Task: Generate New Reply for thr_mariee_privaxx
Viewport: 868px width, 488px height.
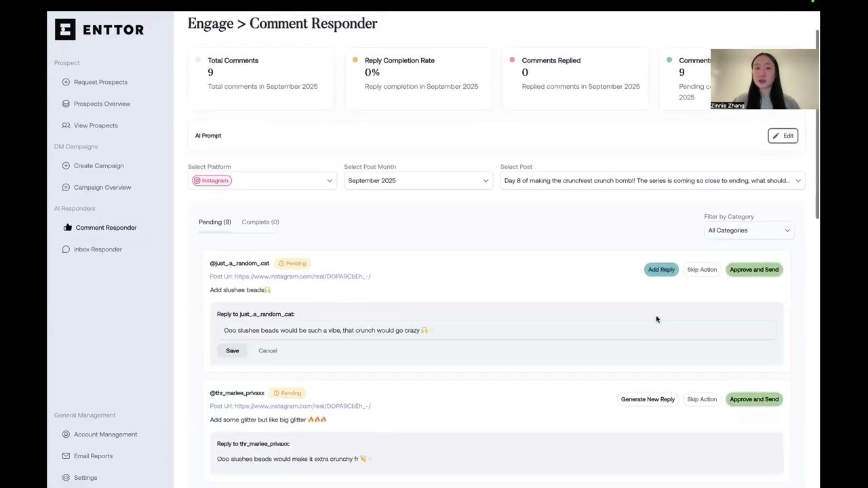Action: (648, 399)
